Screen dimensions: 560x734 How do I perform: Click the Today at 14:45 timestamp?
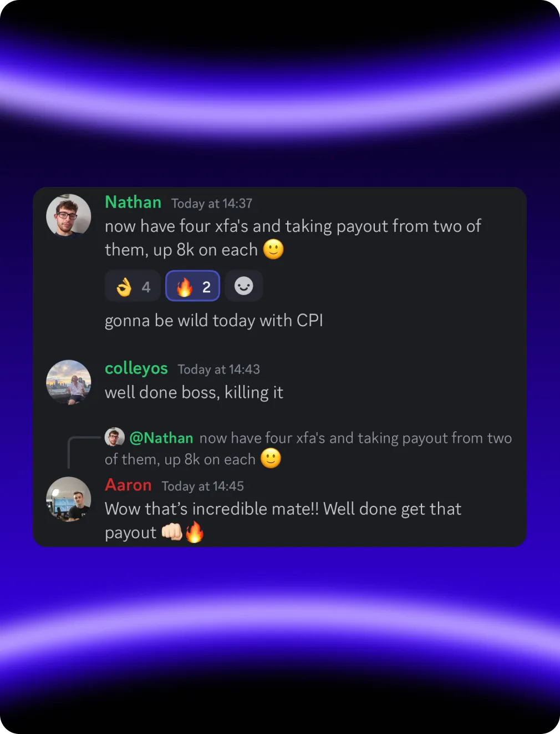[203, 487]
